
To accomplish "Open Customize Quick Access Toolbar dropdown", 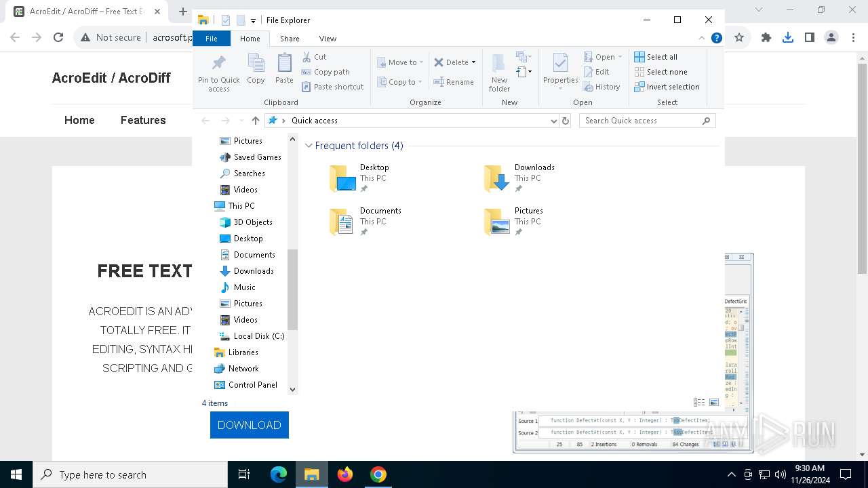I will (253, 21).
